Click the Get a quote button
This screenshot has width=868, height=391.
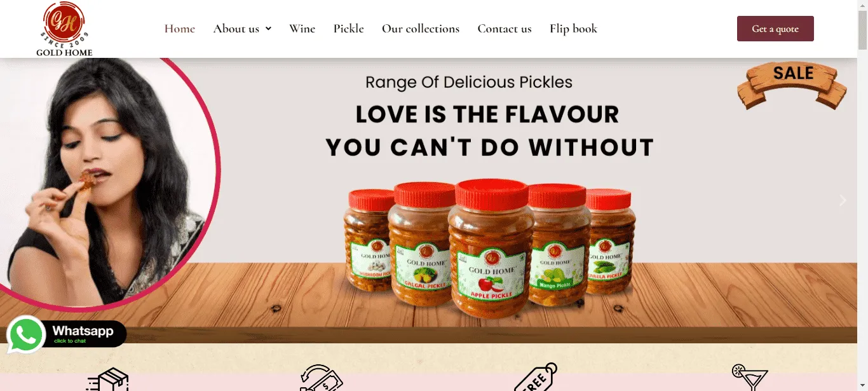[775, 29]
